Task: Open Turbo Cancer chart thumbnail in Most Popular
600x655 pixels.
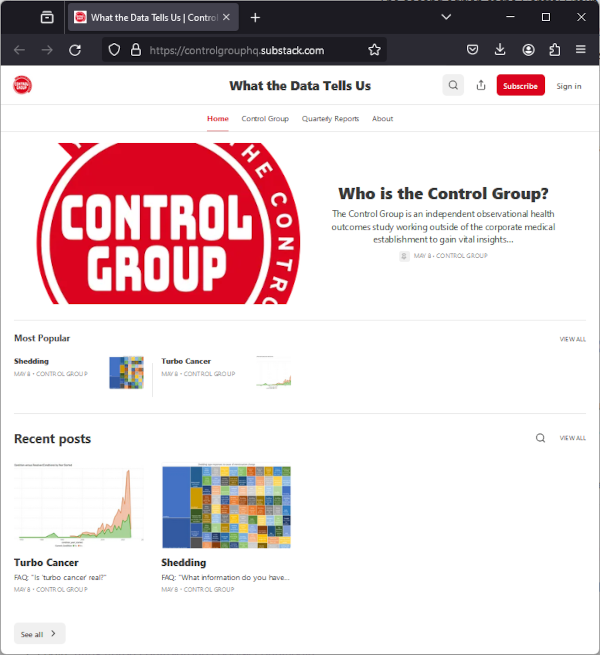Action: click(x=274, y=372)
